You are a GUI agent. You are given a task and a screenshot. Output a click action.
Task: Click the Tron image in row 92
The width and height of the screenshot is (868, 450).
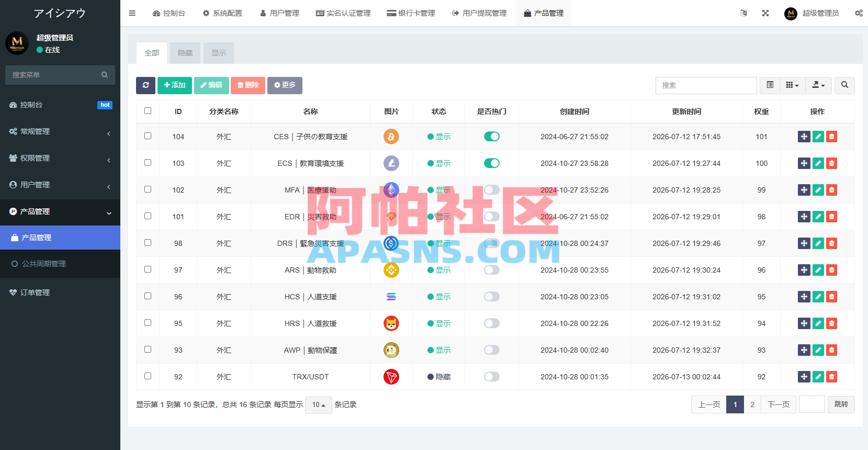point(391,377)
